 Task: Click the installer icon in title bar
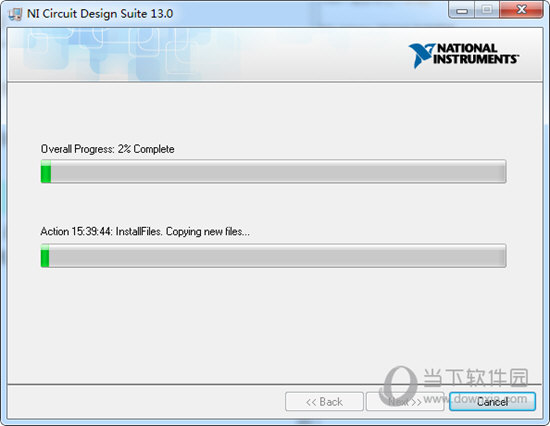coord(15,14)
